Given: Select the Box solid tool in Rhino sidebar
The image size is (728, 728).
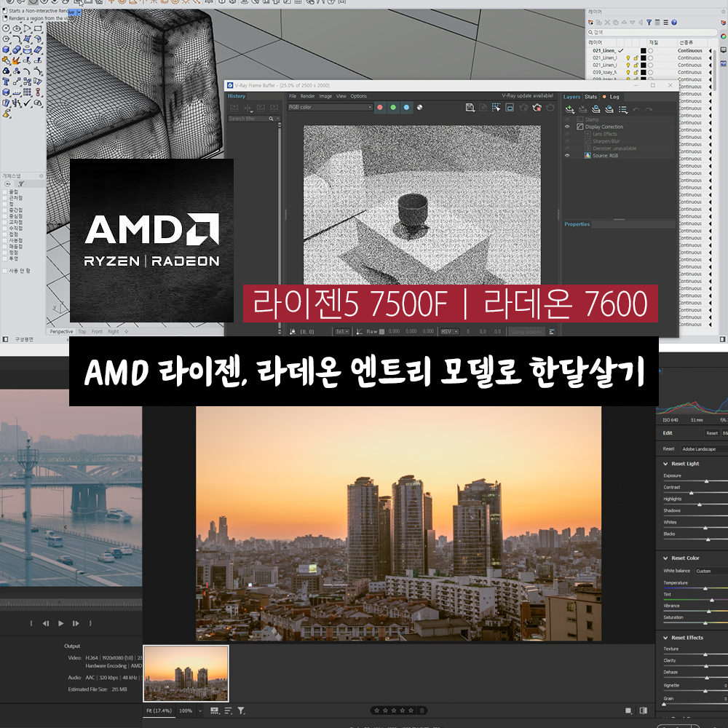Looking at the screenshot, I should point(6,50).
